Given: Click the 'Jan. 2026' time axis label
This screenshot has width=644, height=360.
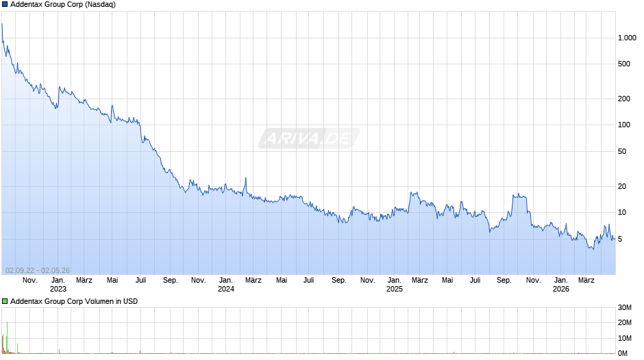Looking at the screenshot, I should 560,285.
